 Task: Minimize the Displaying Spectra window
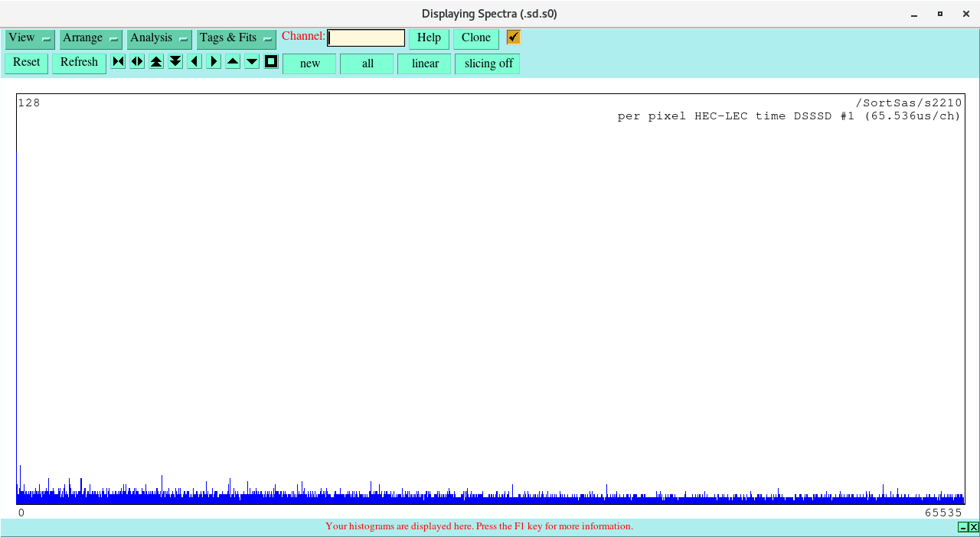pyautogui.click(x=914, y=14)
